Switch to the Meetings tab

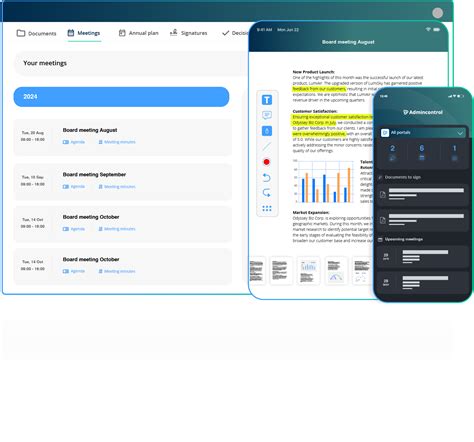84,33
